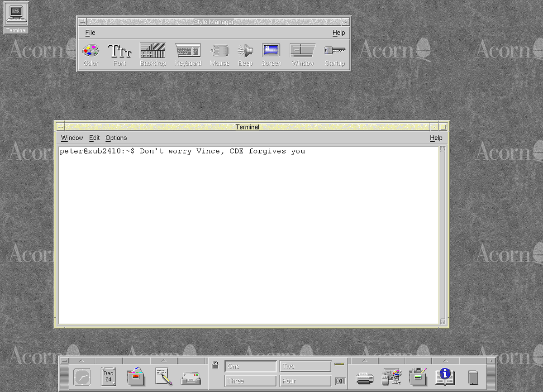Open Startup settings in Style Manager

pyautogui.click(x=335, y=55)
